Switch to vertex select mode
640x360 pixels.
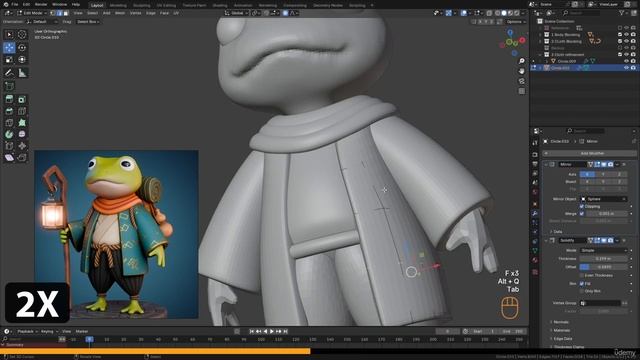point(53,13)
